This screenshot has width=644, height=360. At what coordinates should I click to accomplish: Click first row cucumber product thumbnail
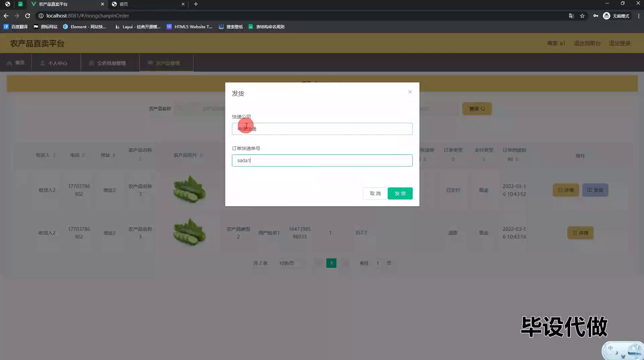[190, 190]
